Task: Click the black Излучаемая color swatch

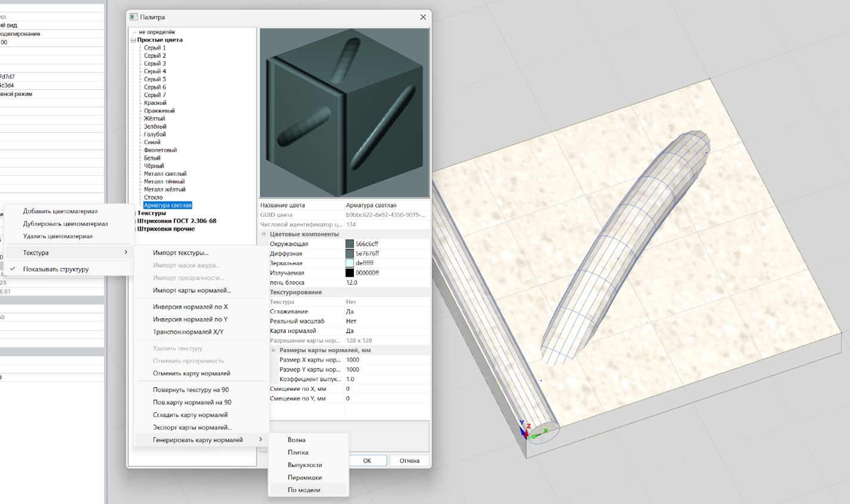Action: [x=350, y=273]
